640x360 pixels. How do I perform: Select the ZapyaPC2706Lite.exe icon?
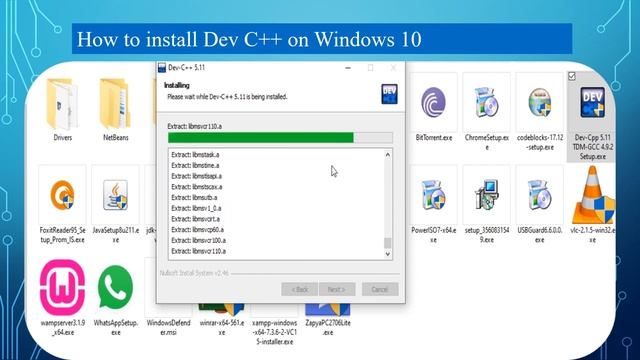(x=327, y=309)
